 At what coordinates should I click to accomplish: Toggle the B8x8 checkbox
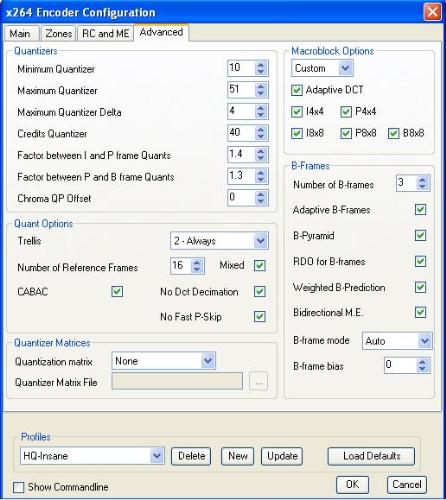pos(394,133)
